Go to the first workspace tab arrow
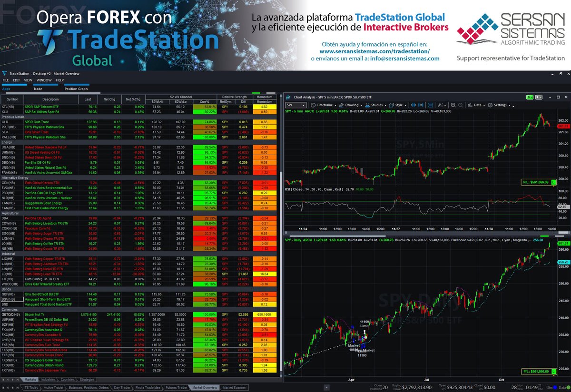 (x=3, y=387)
